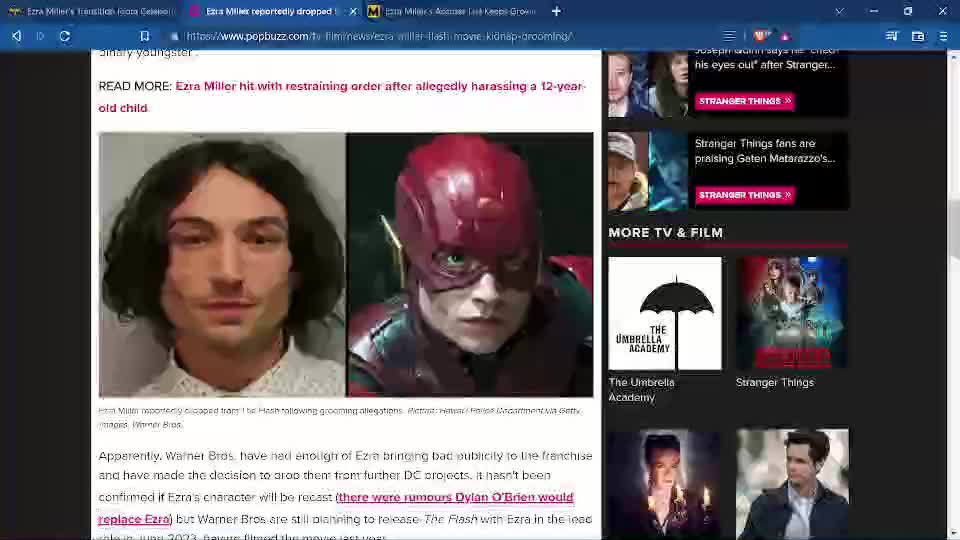960x540 pixels.
Task: Switch to the 'Ezra Miller's Accuser List' tab
Action: click(453, 11)
